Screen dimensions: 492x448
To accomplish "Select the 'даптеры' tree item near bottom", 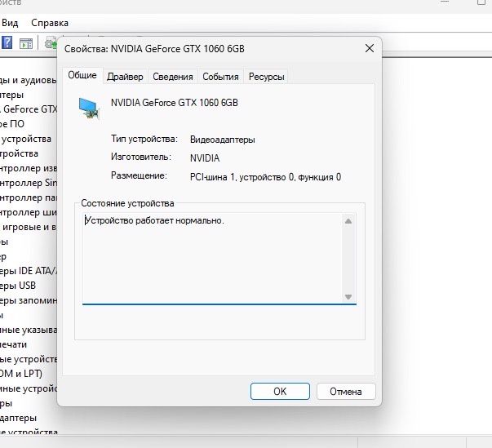I will pyautogui.click(x=18, y=418).
